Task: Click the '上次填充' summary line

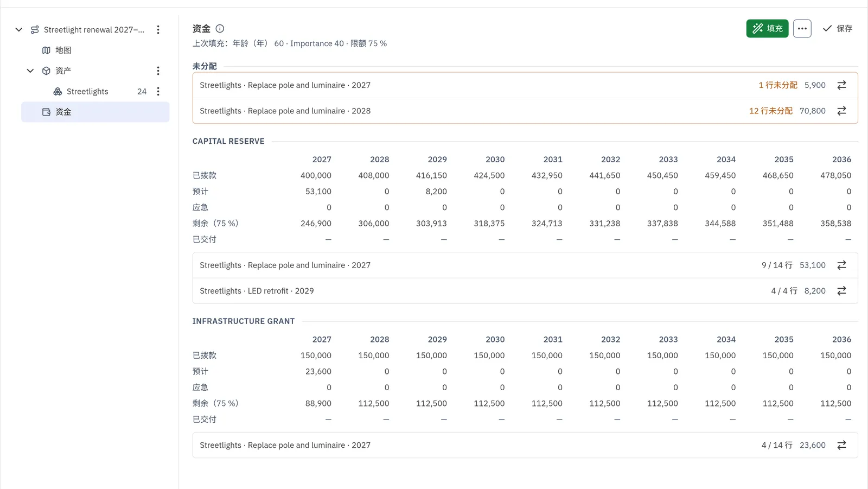Action: click(290, 43)
